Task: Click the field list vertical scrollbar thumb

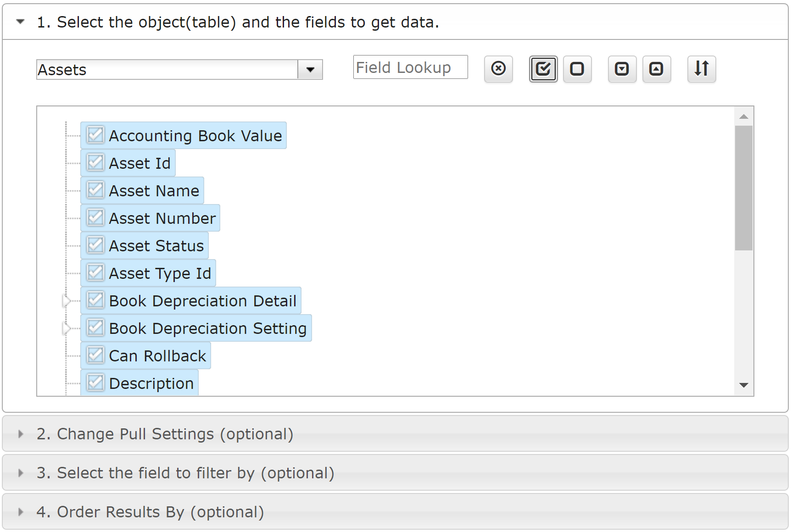Action: click(744, 188)
